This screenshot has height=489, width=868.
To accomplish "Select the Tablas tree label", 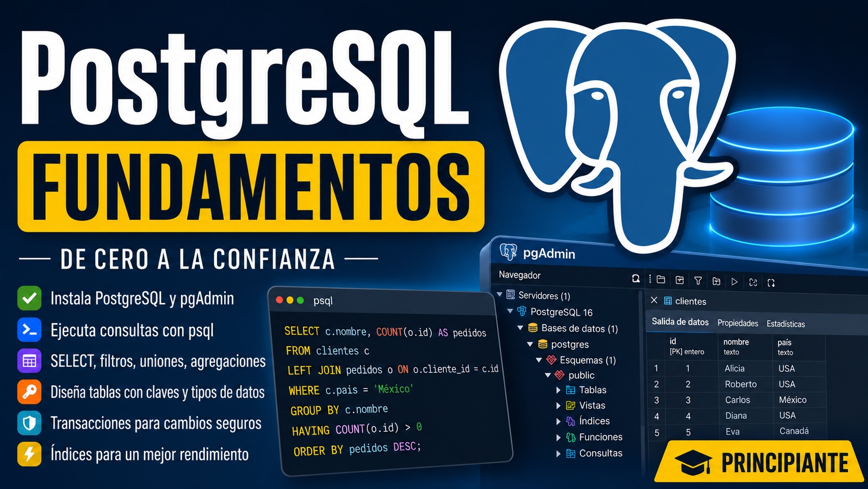I will [x=593, y=390].
